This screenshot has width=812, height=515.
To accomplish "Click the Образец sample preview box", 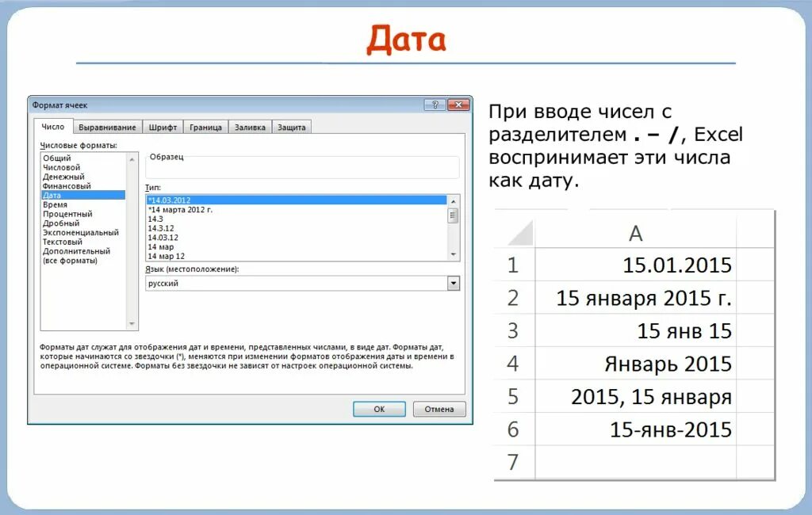I will coord(302,168).
